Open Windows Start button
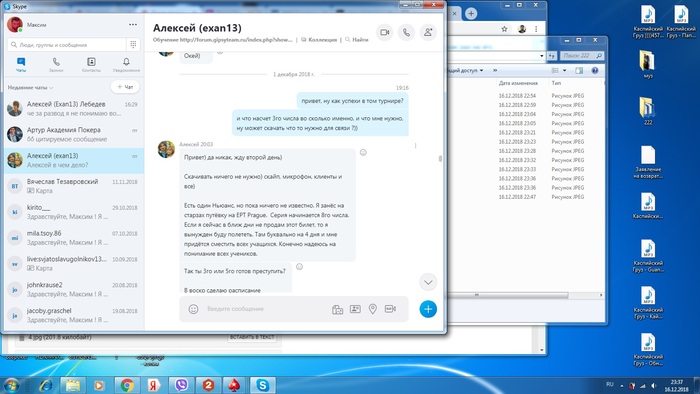The image size is (700, 394). pyautogui.click(x=11, y=385)
